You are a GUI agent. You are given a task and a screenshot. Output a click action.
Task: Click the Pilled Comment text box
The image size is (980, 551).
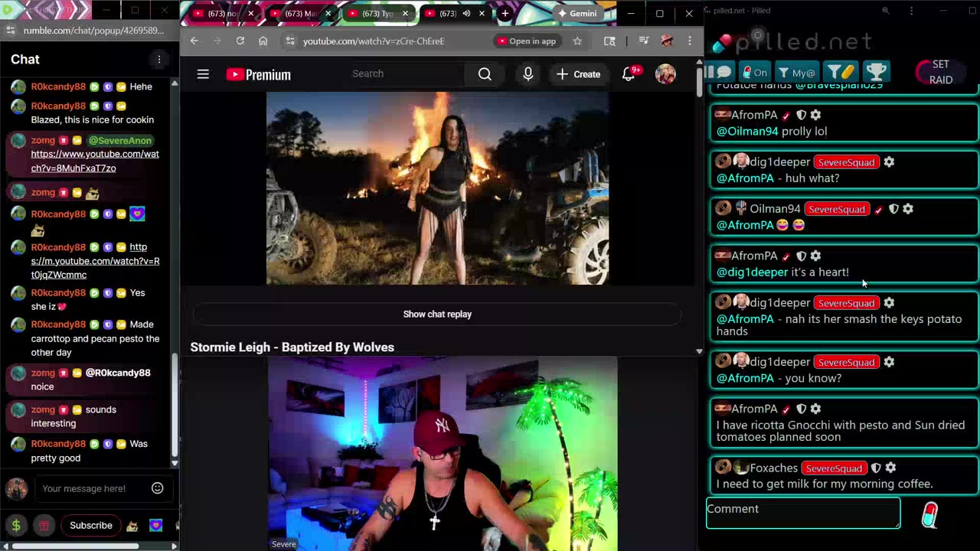803,513
